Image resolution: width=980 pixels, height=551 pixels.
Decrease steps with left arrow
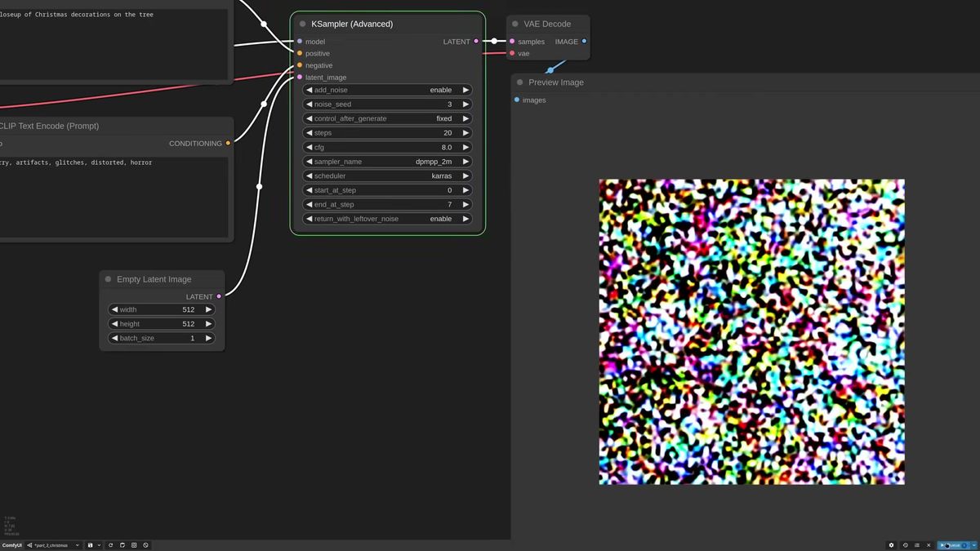tap(309, 133)
